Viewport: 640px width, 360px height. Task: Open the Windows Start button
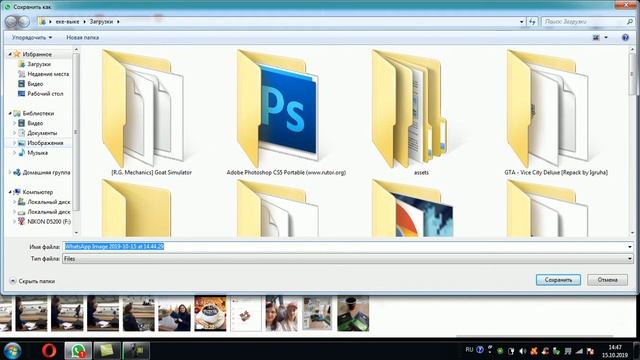point(12,351)
